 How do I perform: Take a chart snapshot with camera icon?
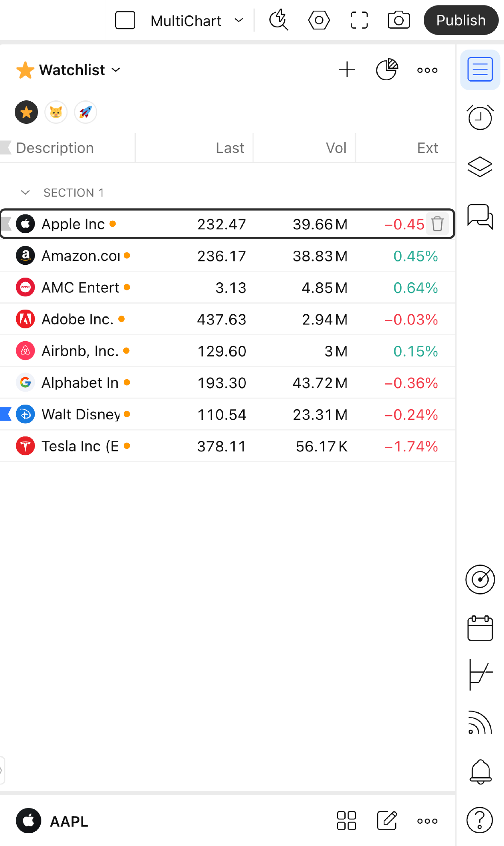399,20
